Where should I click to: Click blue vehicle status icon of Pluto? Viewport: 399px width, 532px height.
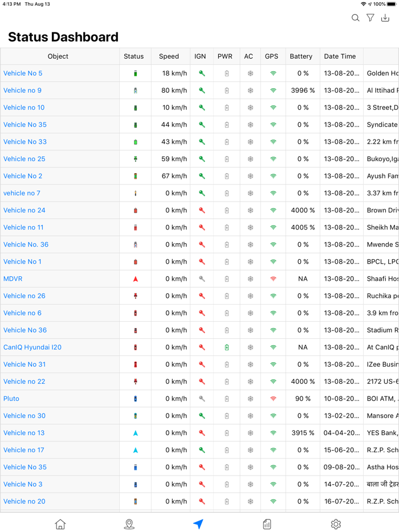(x=136, y=399)
